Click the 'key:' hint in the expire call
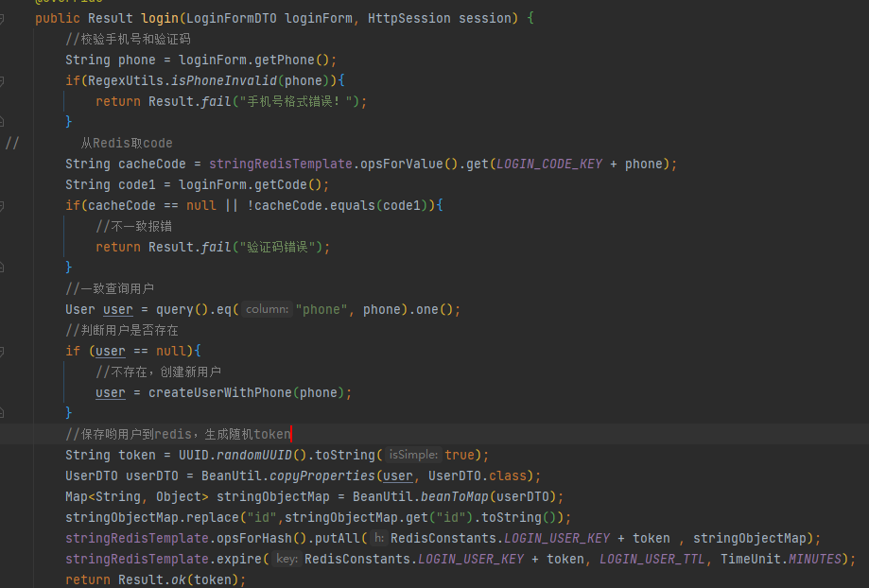 coord(287,558)
